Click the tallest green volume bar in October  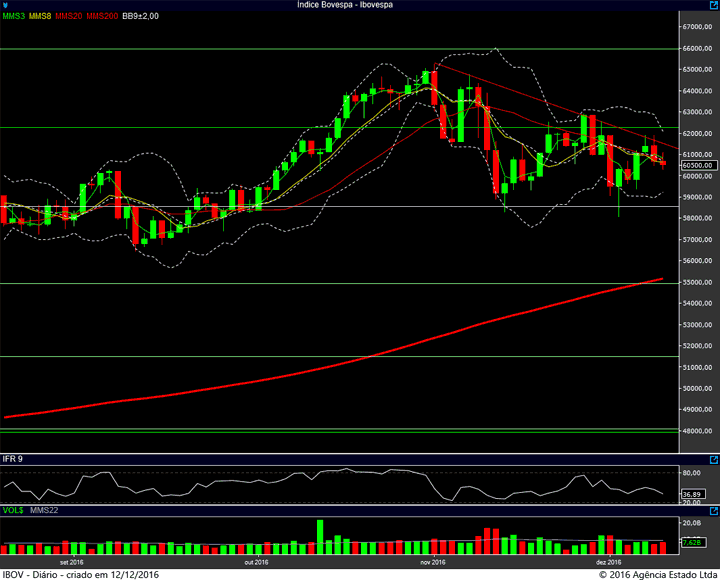(320, 537)
